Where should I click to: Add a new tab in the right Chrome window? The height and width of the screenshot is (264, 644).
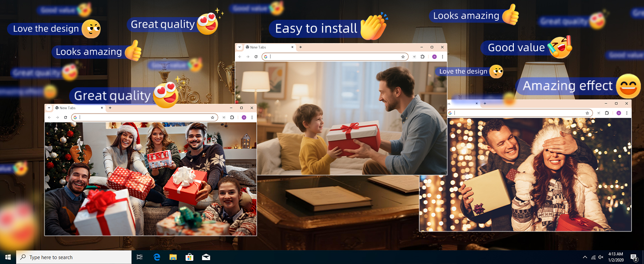coord(485,103)
